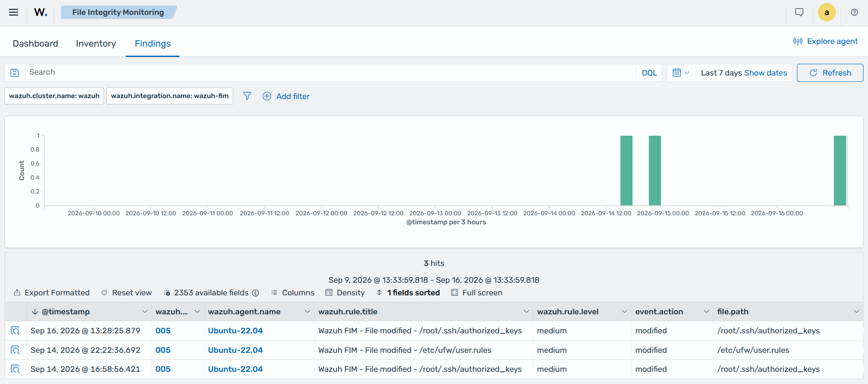Viewport: 868px width, 384px height.
Task: Inspect document details for Sep 14 22:22 row
Action: (x=15, y=350)
